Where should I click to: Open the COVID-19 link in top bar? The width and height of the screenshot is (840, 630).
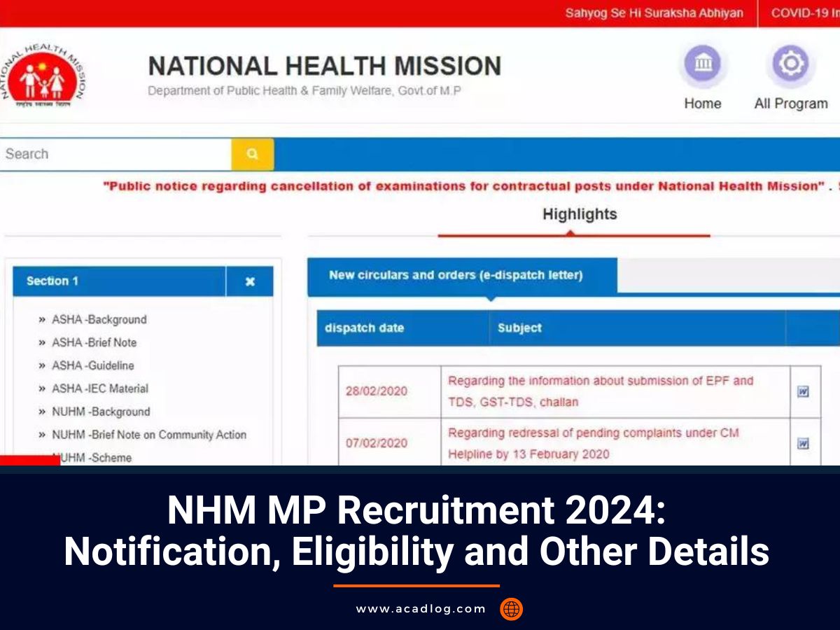(805, 13)
